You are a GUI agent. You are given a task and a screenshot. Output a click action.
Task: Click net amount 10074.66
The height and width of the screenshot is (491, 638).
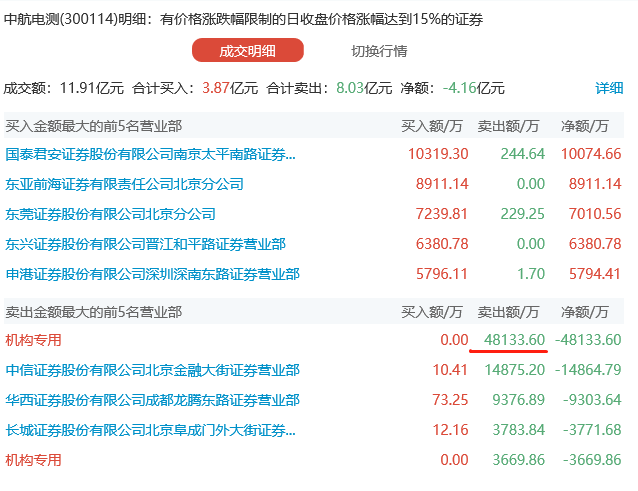coord(591,154)
